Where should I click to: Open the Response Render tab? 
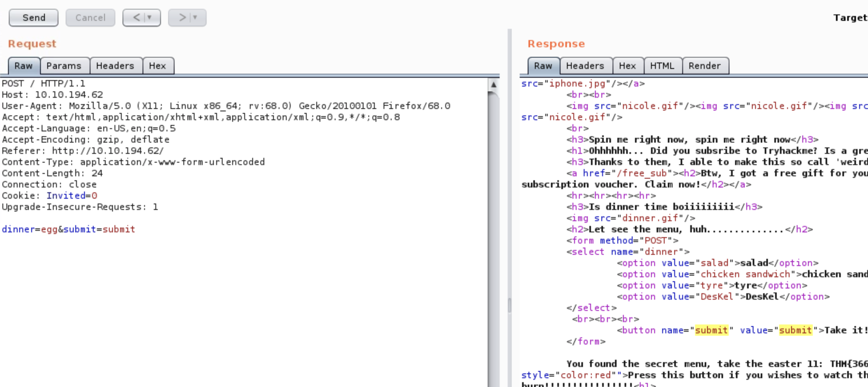point(705,66)
